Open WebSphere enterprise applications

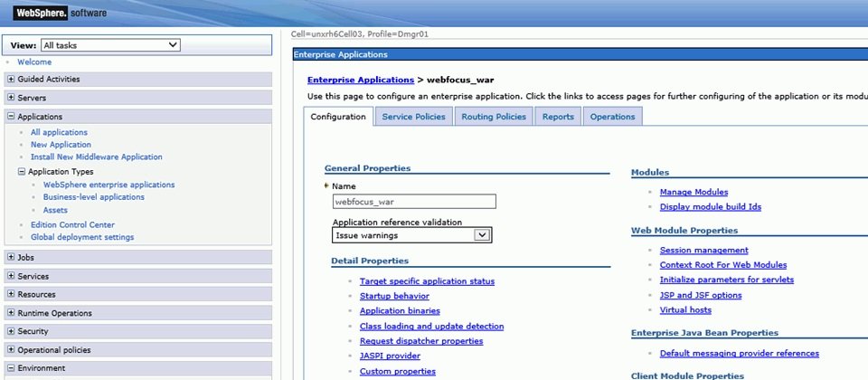pos(109,185)
